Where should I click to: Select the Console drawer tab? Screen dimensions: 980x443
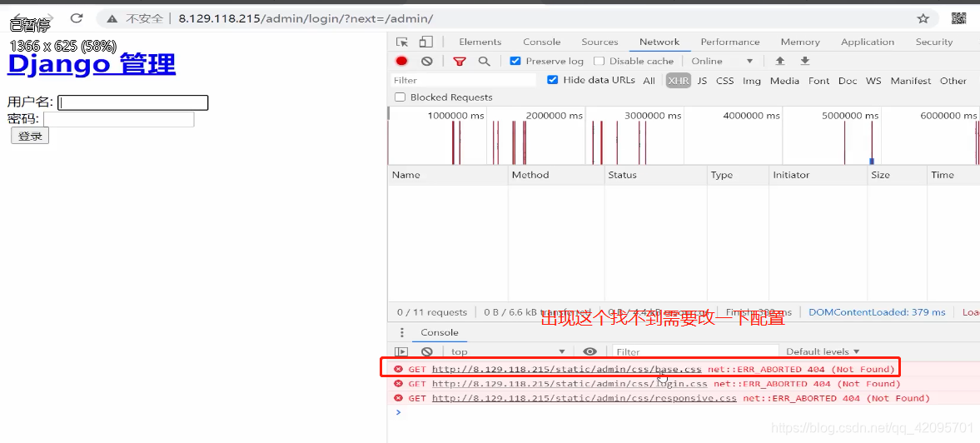click(x=440, y=332)
